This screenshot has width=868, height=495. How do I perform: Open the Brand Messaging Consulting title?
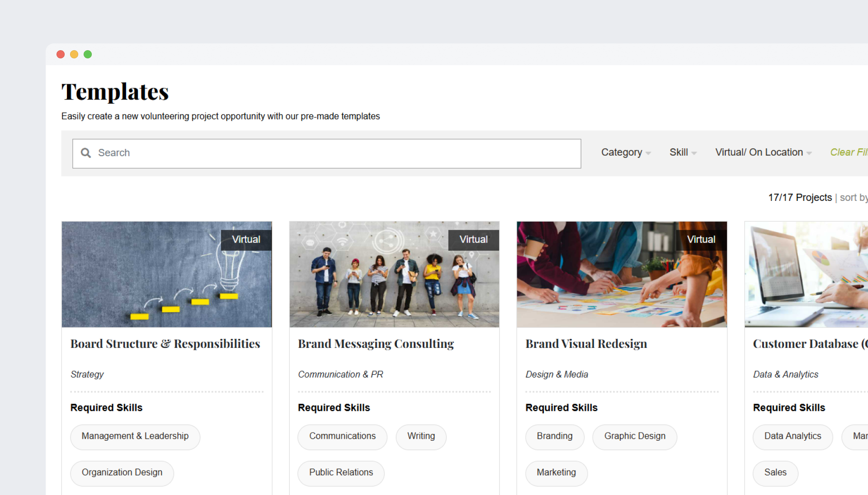(x=376, y=344)
